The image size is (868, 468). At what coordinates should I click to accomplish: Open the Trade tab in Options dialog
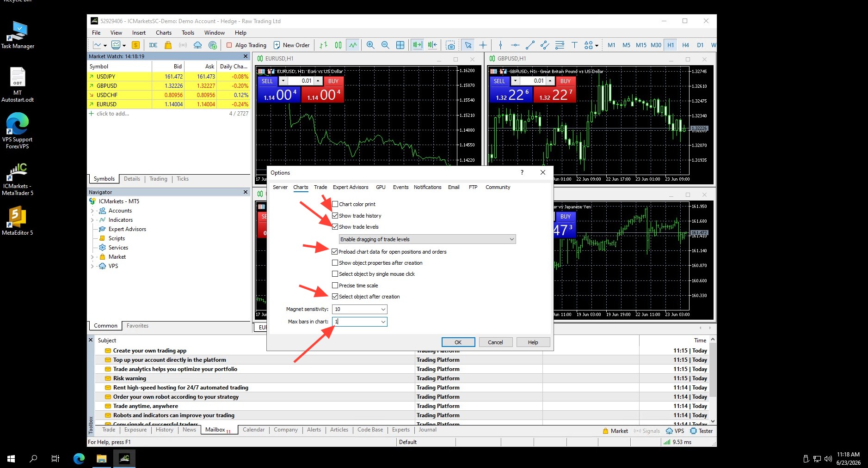(x=320, y=187)
